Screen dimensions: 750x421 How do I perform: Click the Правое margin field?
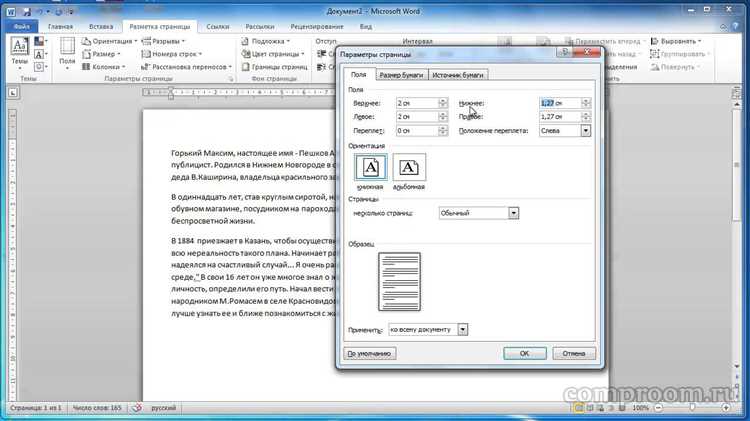tap(560, 117)
